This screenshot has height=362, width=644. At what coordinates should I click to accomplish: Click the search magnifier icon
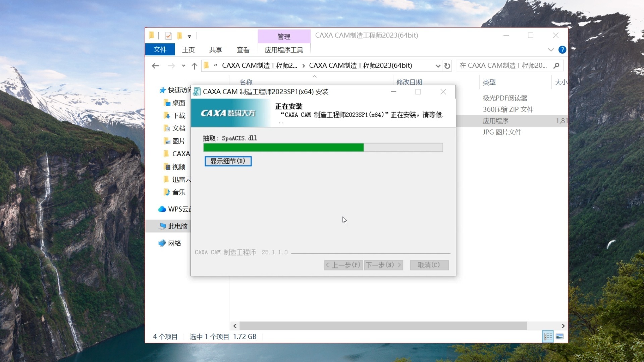[x=556, y=66]
